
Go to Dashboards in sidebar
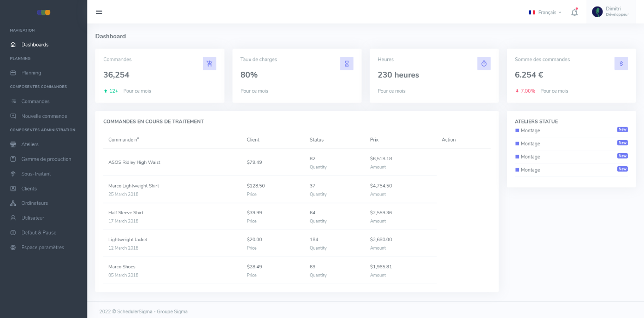click(x=43, y=45)
